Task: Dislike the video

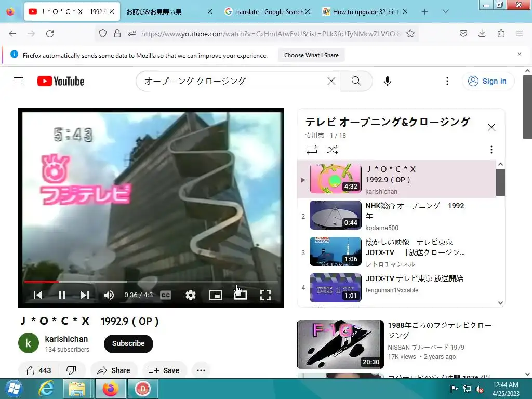Action: point(71,370)
